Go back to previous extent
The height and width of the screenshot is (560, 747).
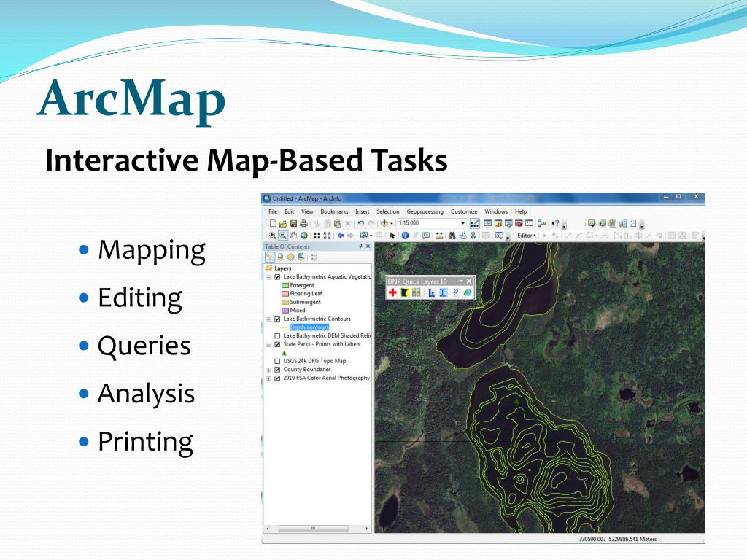tap(341, 236)
